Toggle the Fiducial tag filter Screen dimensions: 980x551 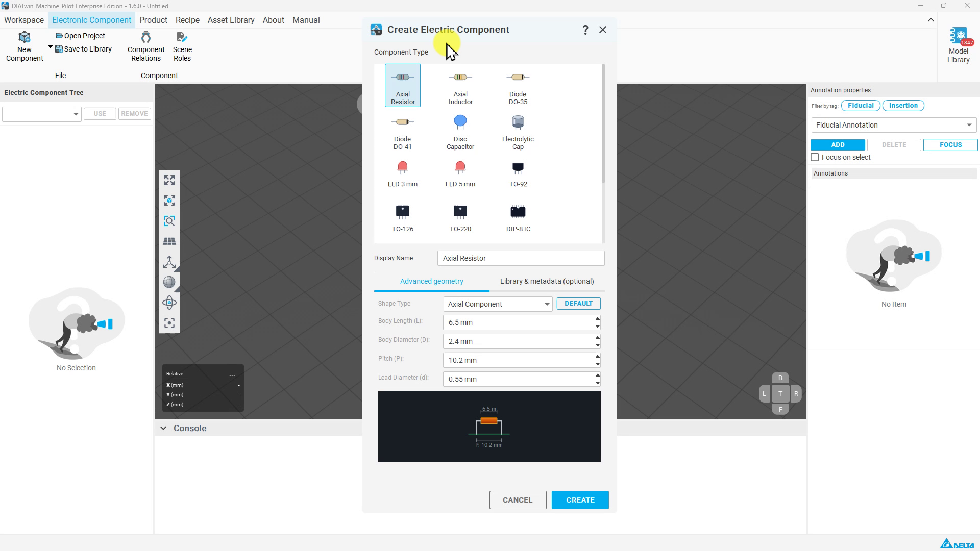tap(861, 106)
